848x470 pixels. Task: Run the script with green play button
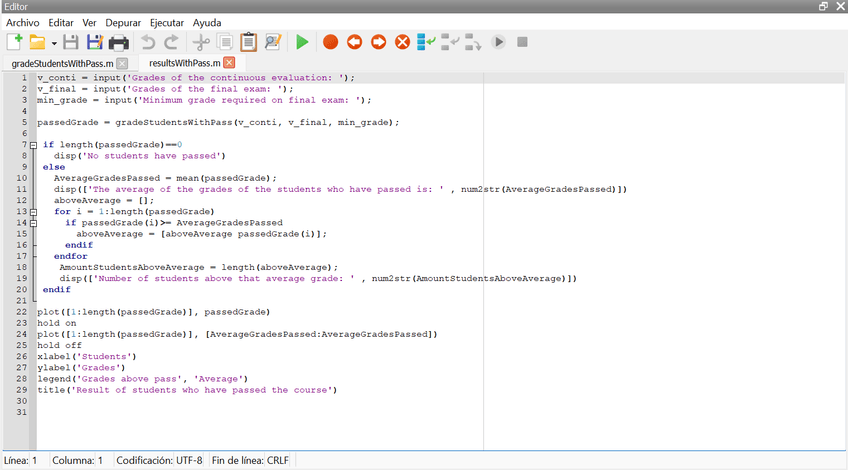[x=301, y=42]
